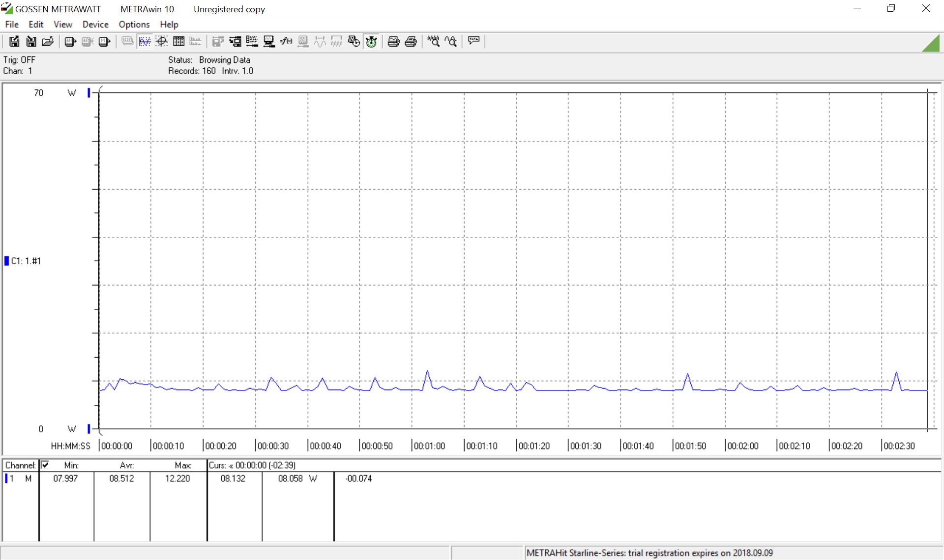
Task: Select channel 1 row in the table
Action: tap(20, 478)
